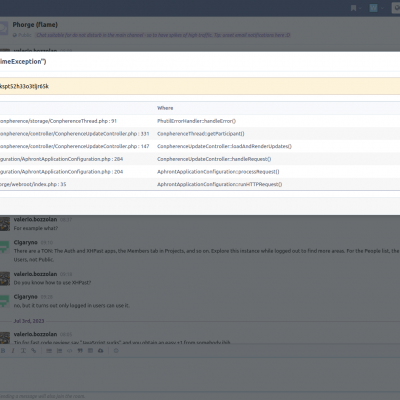Insert a bulleted list
Viewport: 400px width, 400px height.
click(49, 351)
